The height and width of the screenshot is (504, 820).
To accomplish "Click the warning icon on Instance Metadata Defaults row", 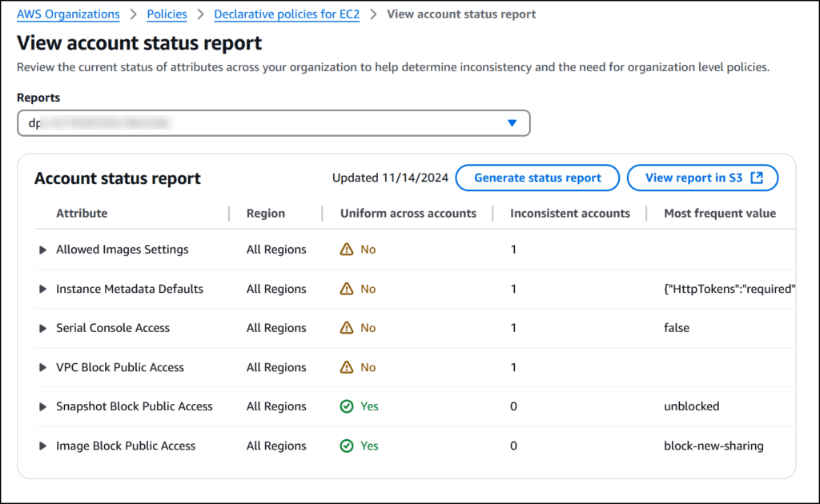I will pyautogui.click(x=347, y=288).
